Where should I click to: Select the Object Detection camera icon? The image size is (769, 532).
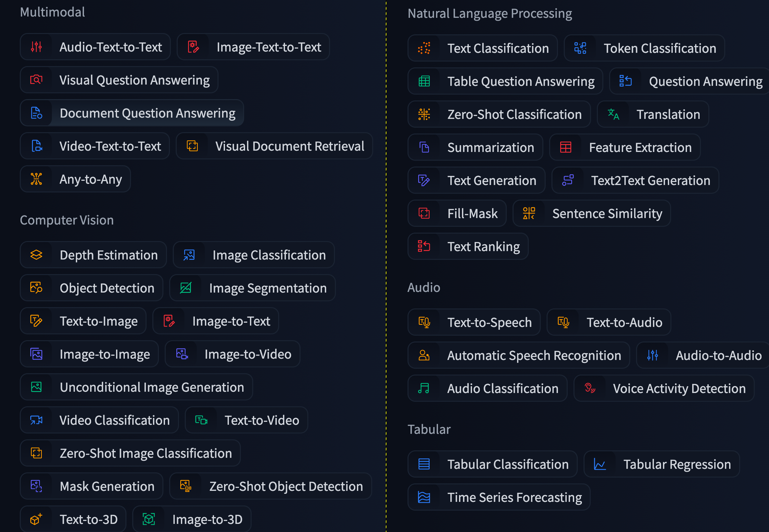(x=36, y=288)
